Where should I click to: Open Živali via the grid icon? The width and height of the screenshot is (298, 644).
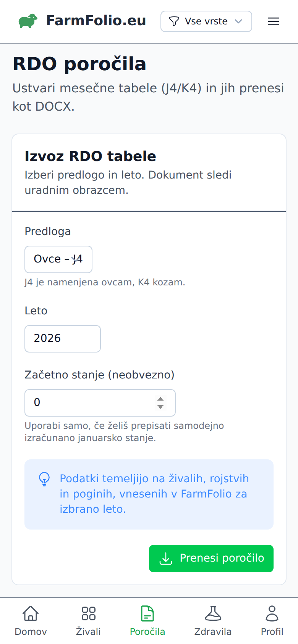88,613
